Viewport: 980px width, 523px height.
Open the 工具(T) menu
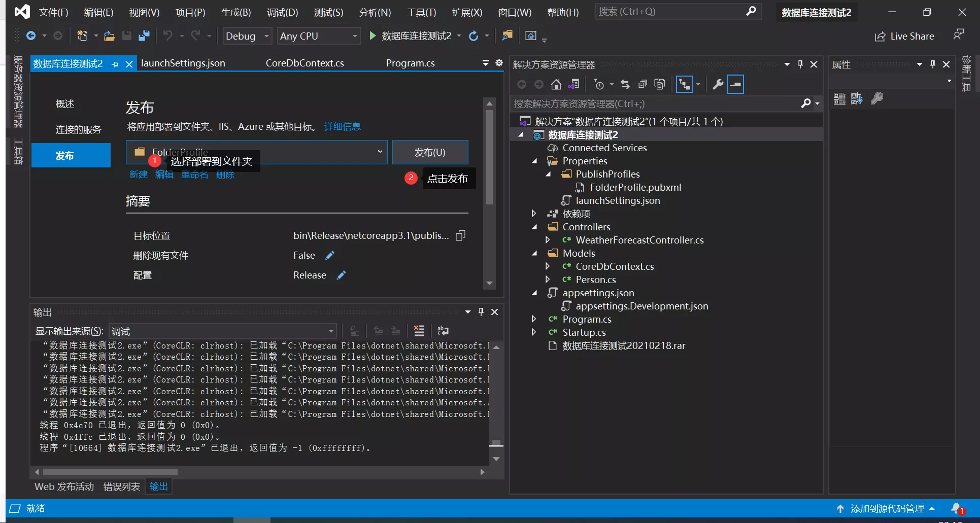421,12
